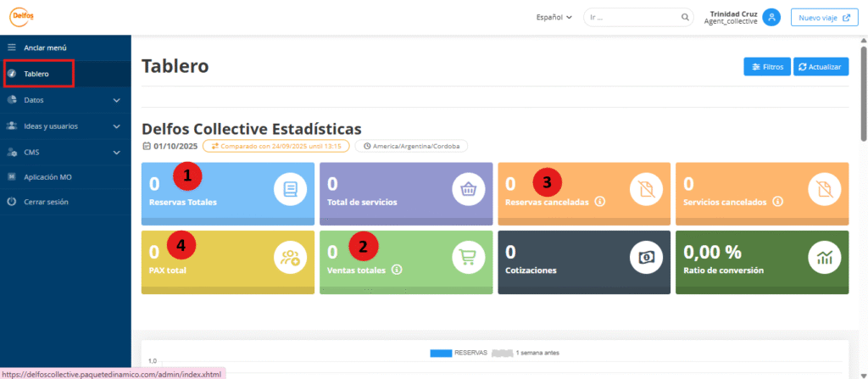Click the Cotizaciones money icon

point(646,257)
